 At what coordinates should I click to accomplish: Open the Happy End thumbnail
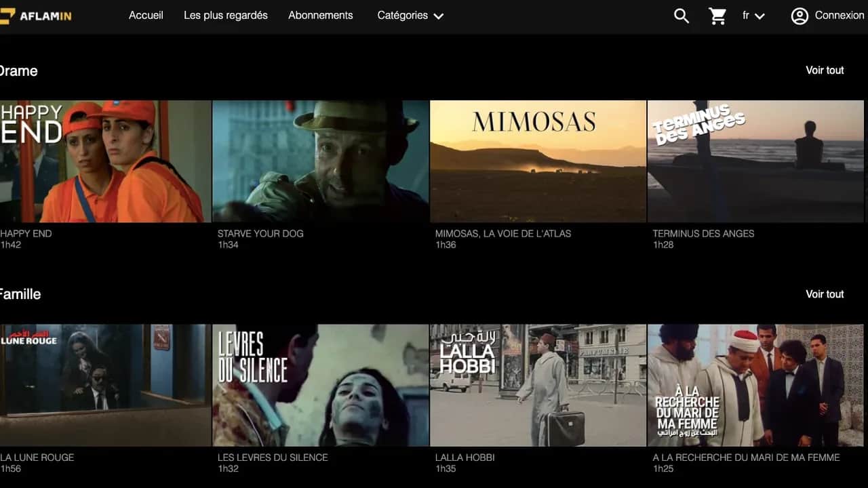point(106,161)
